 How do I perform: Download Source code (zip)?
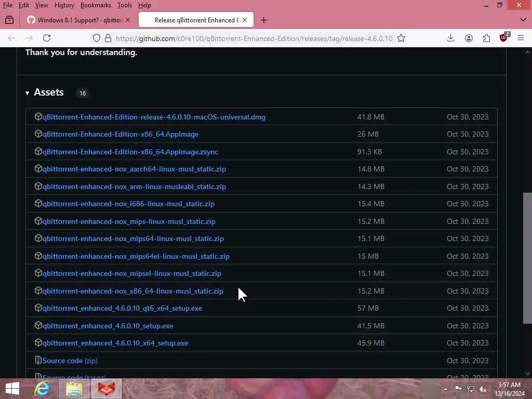tap(70, 361)
